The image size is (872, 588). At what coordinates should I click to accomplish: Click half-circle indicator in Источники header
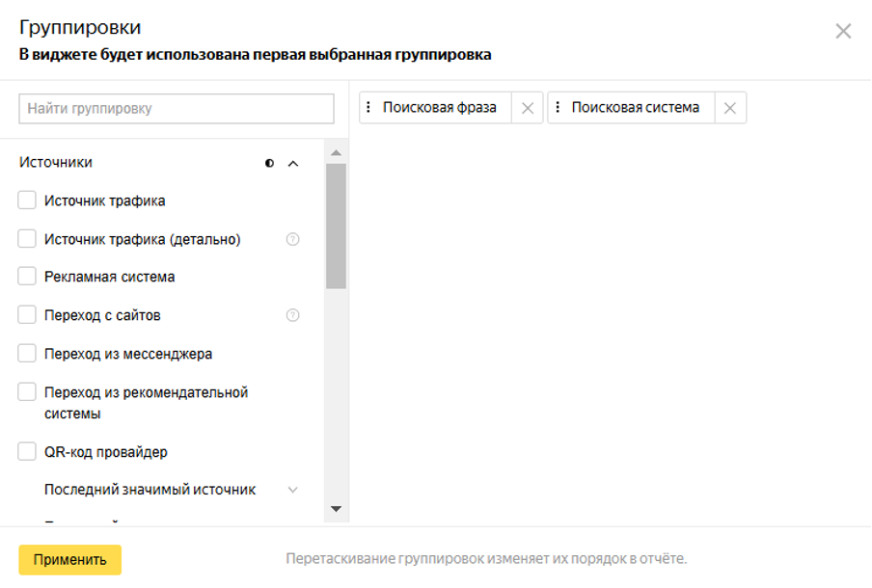(x=269, y=163)
